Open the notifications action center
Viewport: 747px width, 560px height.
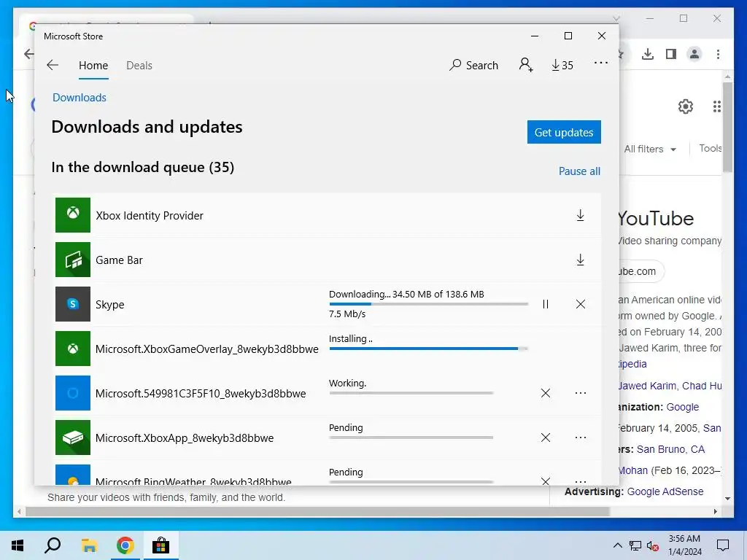point(723,545)
